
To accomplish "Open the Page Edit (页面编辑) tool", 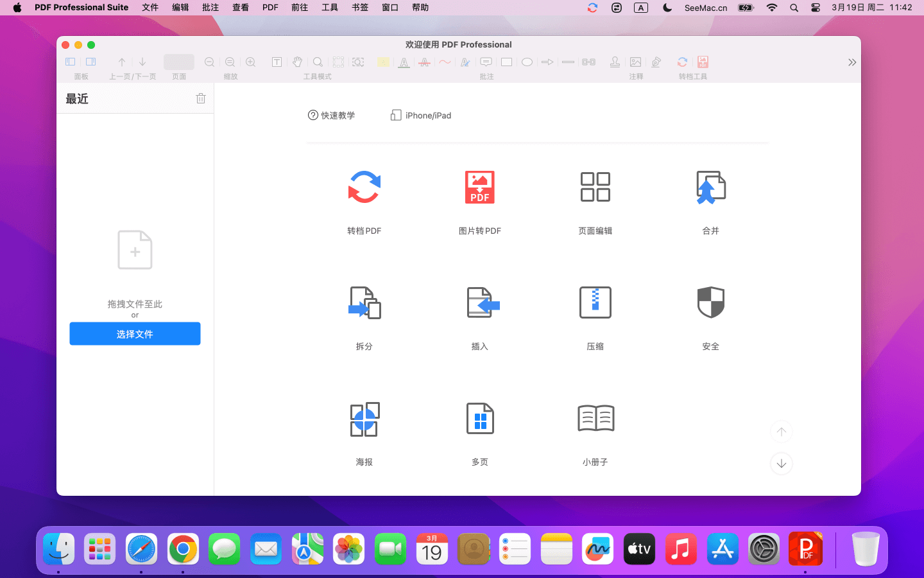I will pos(595,188).
